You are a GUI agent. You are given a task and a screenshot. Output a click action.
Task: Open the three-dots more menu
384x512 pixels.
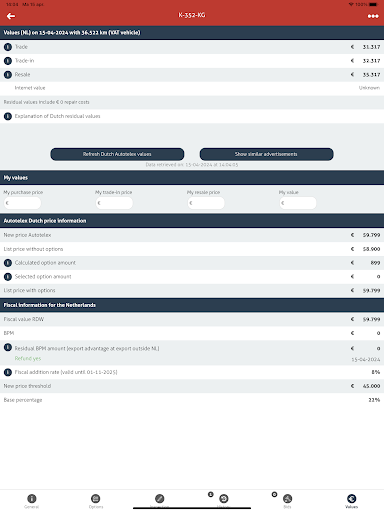373,16
